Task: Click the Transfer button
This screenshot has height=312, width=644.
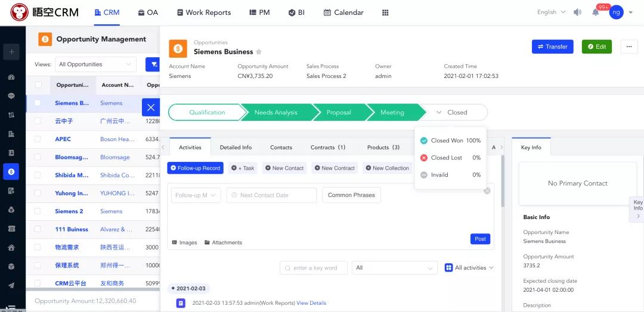Action: 552,46
